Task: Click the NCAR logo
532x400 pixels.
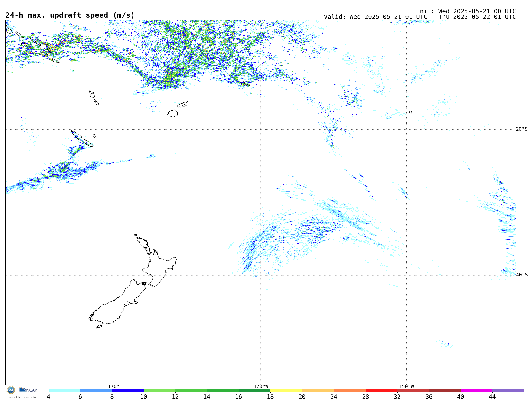Action: pos(28,390)
